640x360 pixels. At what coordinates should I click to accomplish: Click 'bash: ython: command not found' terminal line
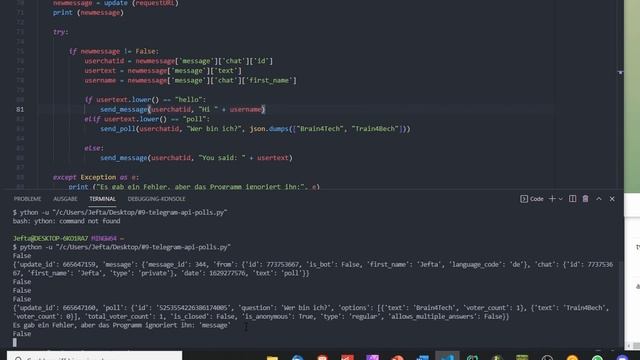point(66,221)
